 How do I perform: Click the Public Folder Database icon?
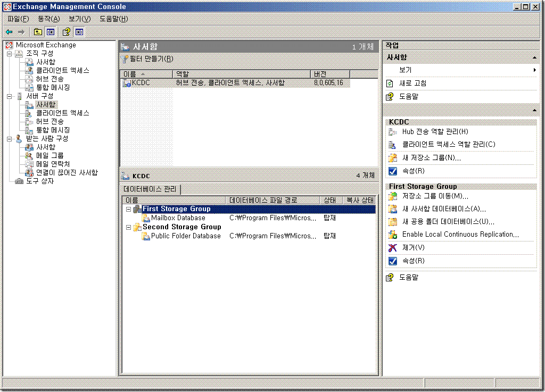coord(146,236)
